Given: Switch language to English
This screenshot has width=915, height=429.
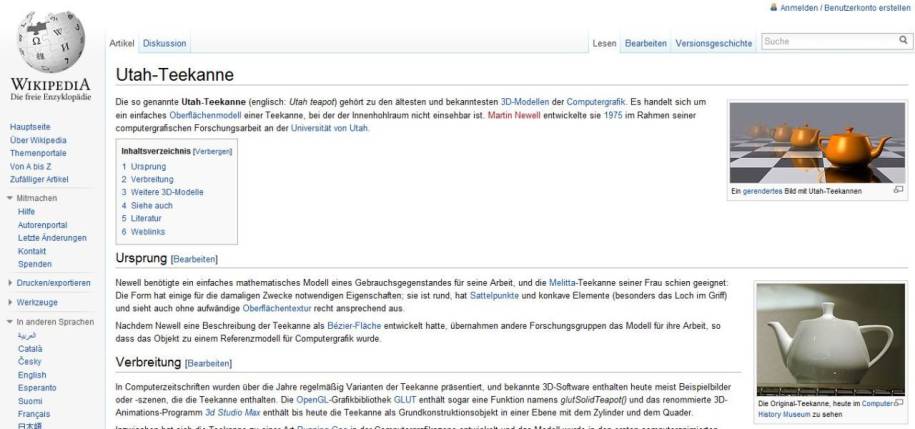Looking at the screenshot, I should 32,375.
